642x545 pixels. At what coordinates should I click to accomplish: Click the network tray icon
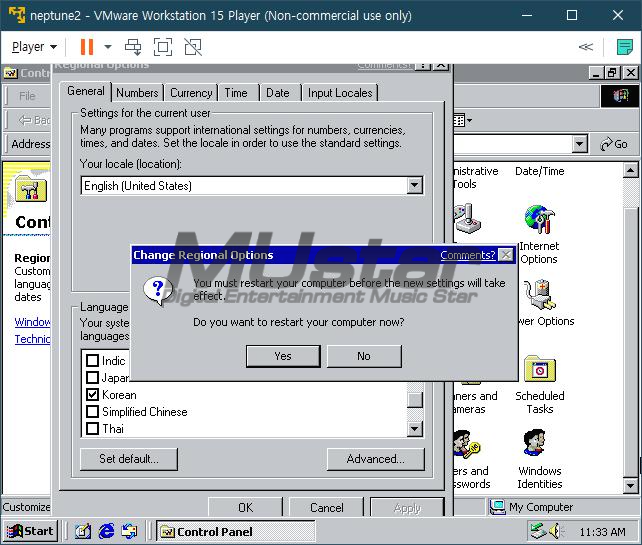pos(538,531)
